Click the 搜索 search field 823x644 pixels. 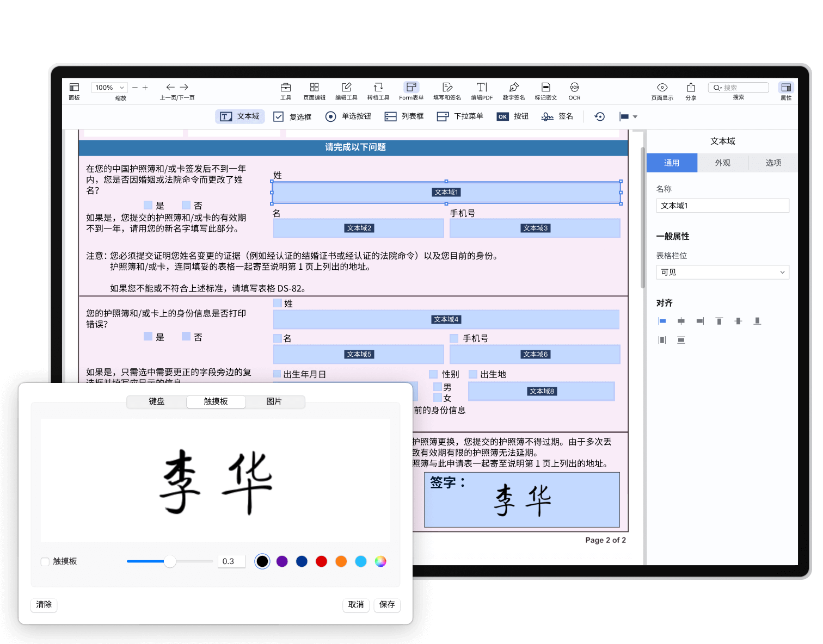739,88
